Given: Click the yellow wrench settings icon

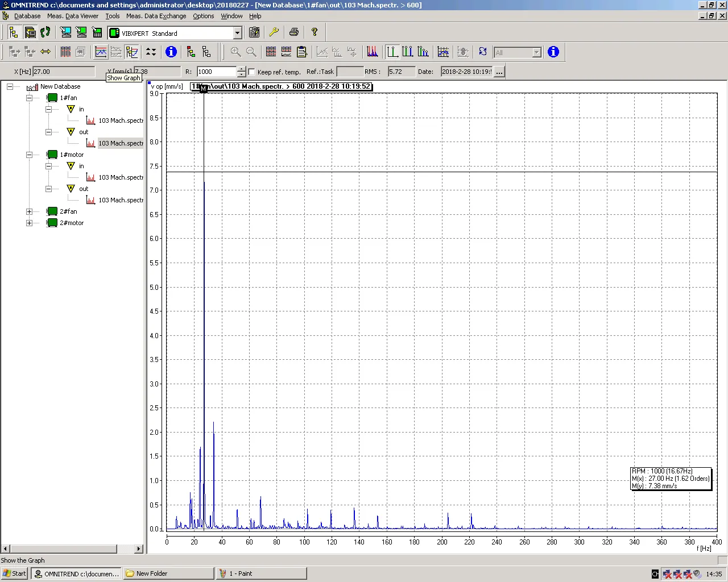Looking at the screenshot, I should coord(274,32).
